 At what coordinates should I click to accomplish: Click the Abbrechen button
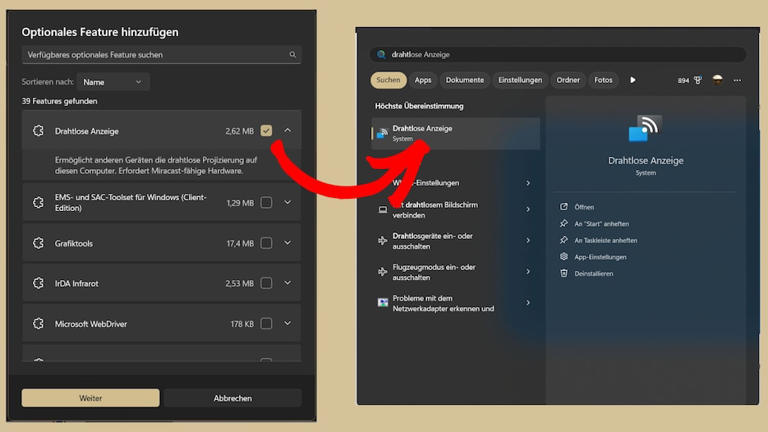232,398
